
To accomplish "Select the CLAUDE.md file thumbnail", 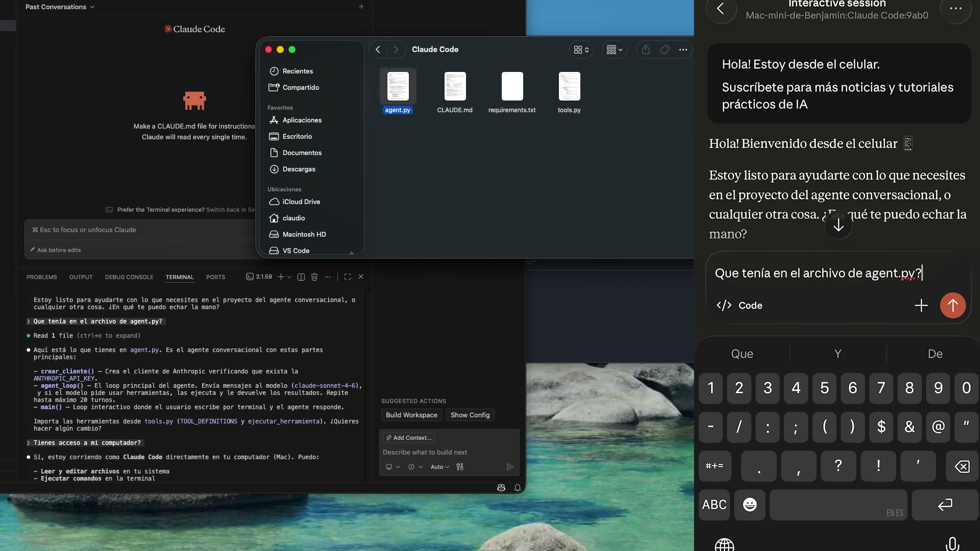I will (x=455, y=86).
